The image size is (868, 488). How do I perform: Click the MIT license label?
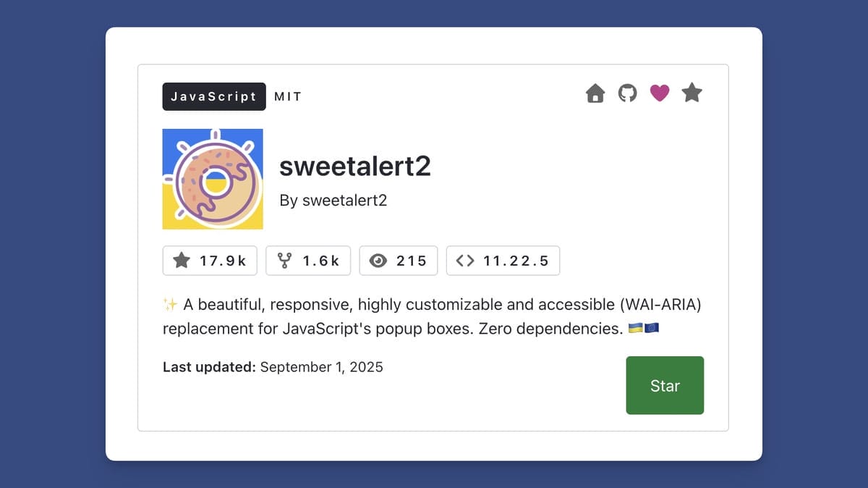click(x=288, y=96)
